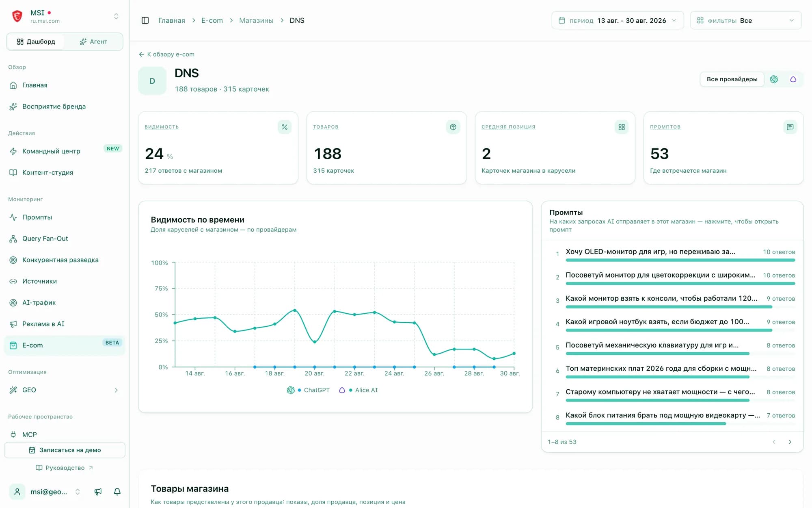Click the MSI shield logo
Image resolution: width=812 pixels, height=508 pixels.
click(17, 16)
